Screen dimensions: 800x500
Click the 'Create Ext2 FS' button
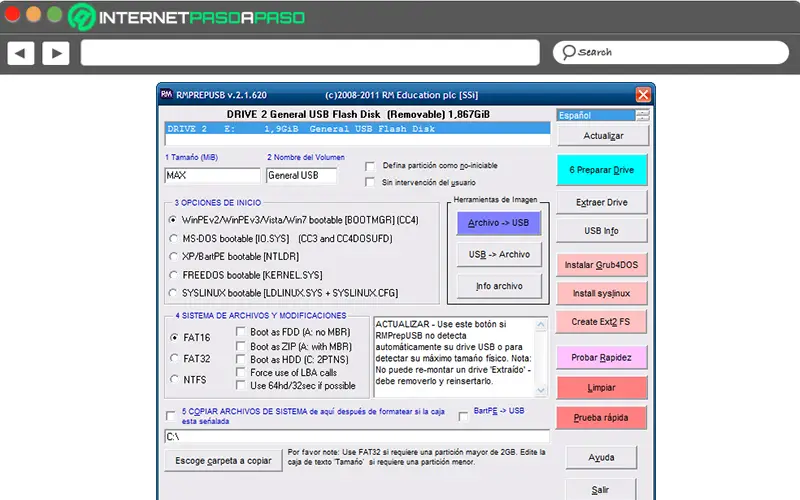click(602, 322)
